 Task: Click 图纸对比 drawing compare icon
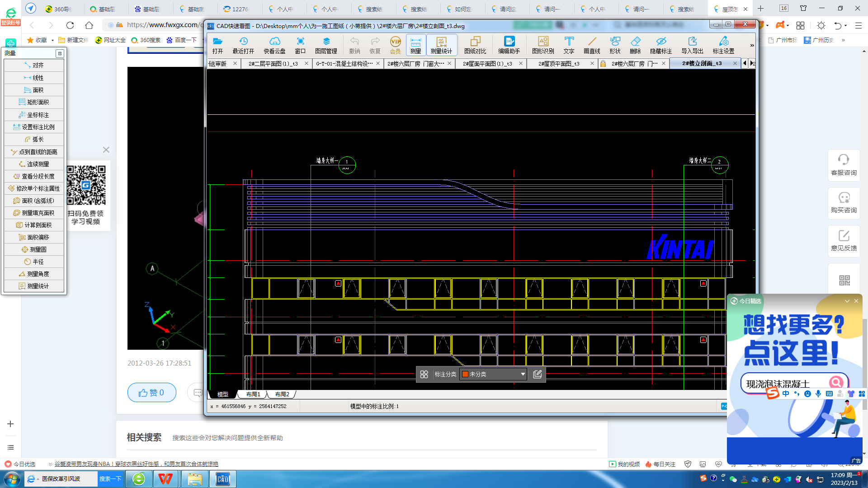[475, 45]
